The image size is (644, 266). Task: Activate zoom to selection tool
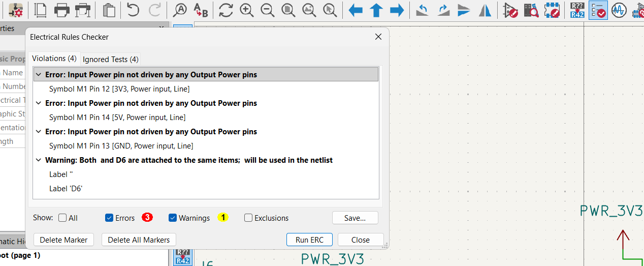pos(330,10)
